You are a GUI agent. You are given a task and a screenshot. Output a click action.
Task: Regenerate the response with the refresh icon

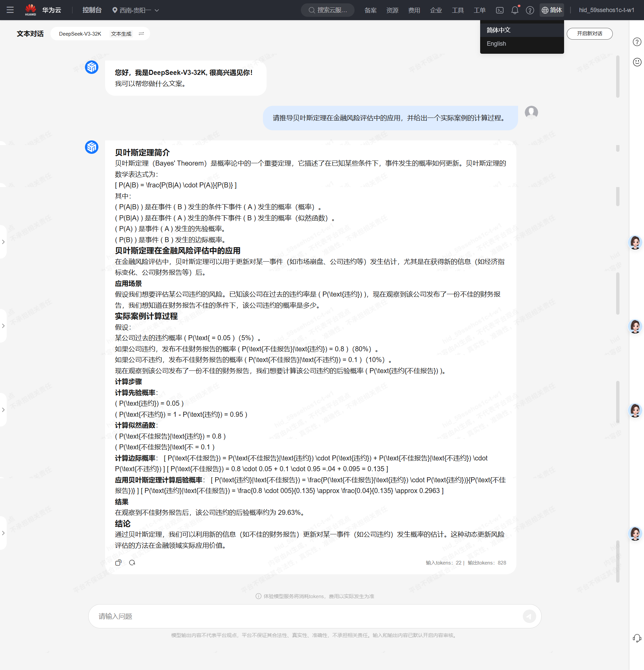pyautogui.click(x=132, y=563)
